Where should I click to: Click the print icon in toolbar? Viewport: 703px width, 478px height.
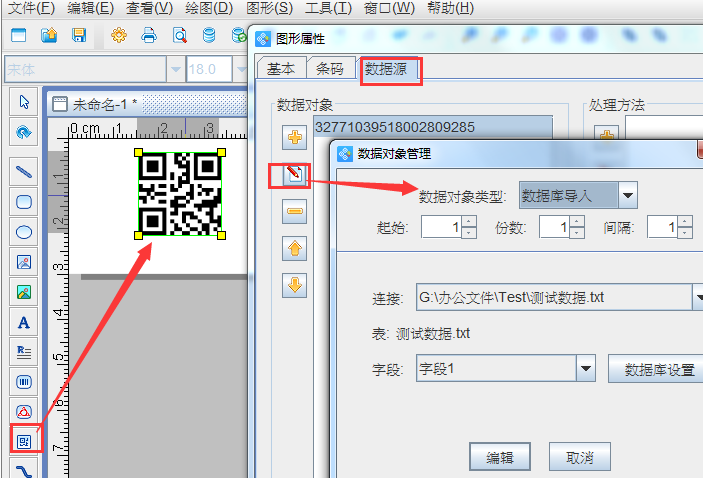click(x=149, y=36)
